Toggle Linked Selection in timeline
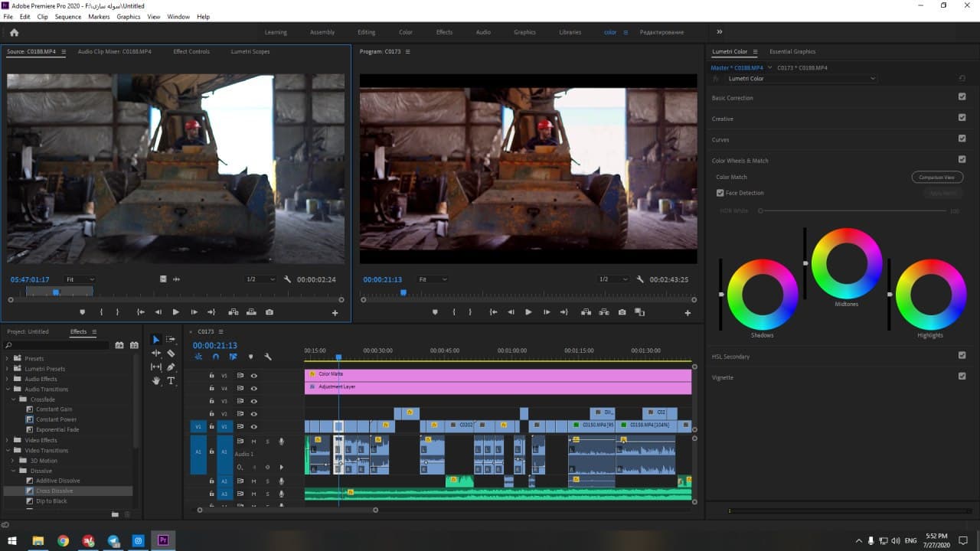980x551 pixels. coord(233,357)
